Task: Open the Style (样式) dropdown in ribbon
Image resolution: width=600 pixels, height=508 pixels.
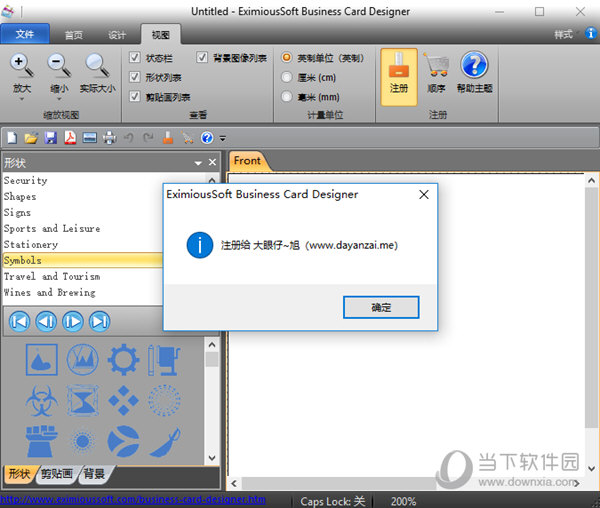Action: tap(566, 34)
